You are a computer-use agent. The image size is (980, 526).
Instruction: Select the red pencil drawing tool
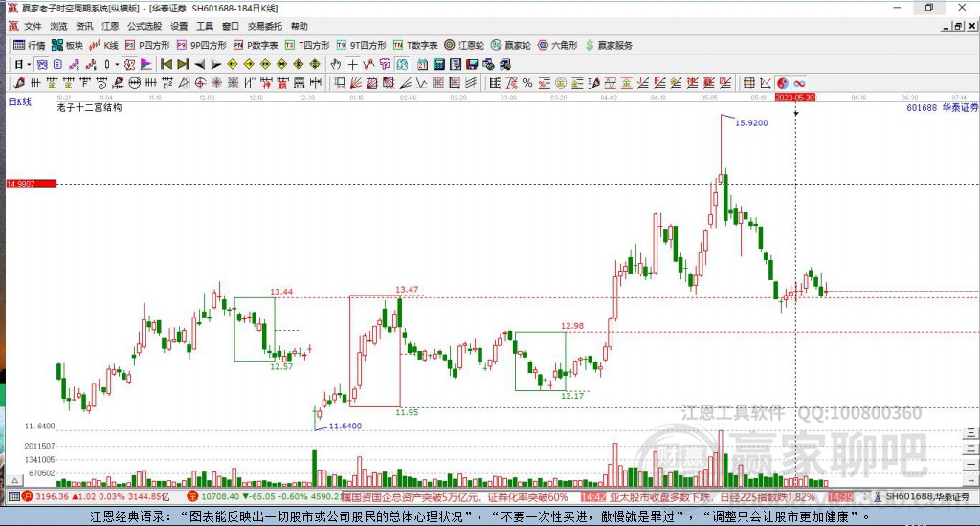pyautogui.click(x=19, y=82)
